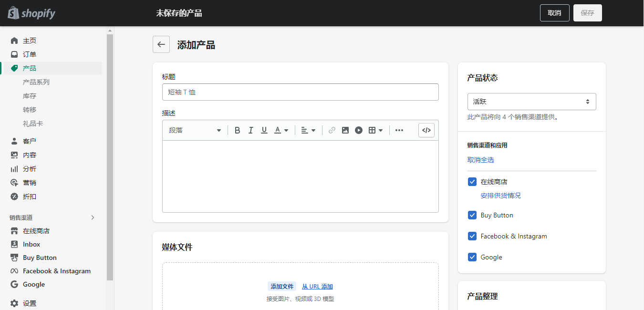The width and height of the screenshot is (644, 310).
Task: Apply Underline formatting in editor
Action: tap(264, 130)
